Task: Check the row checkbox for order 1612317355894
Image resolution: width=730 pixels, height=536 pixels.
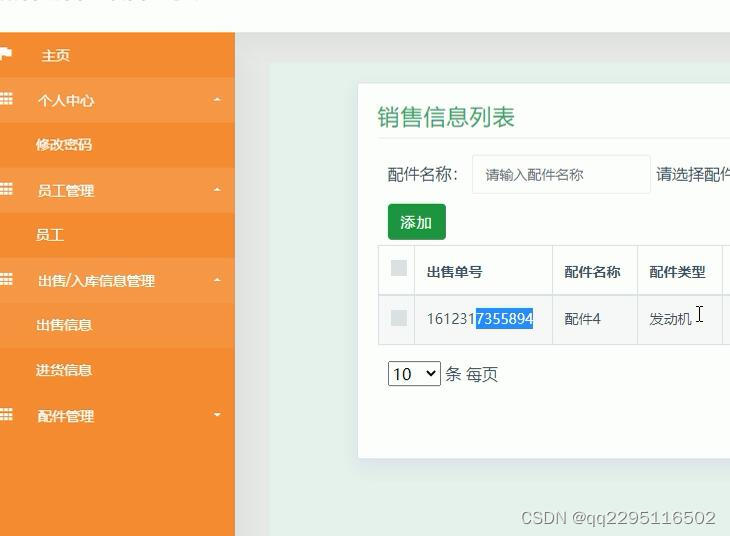Action: pyautogui.click(x=399, y=318)
